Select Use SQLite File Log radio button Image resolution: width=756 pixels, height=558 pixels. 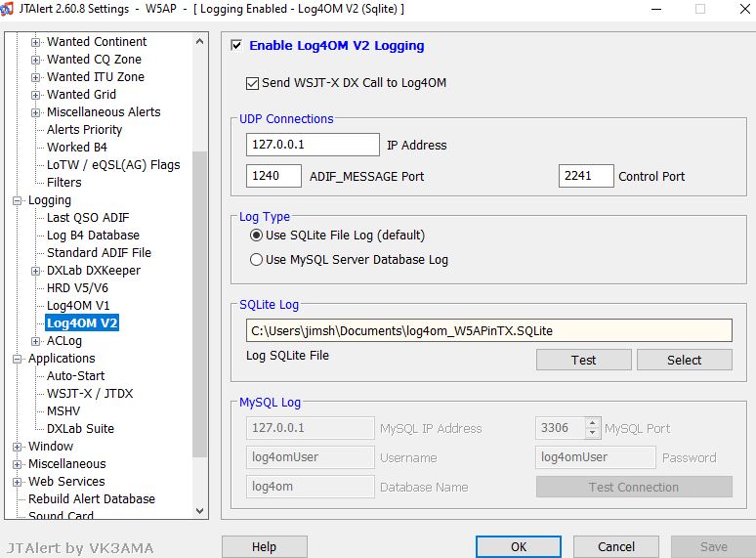click(x=256, y=236)
